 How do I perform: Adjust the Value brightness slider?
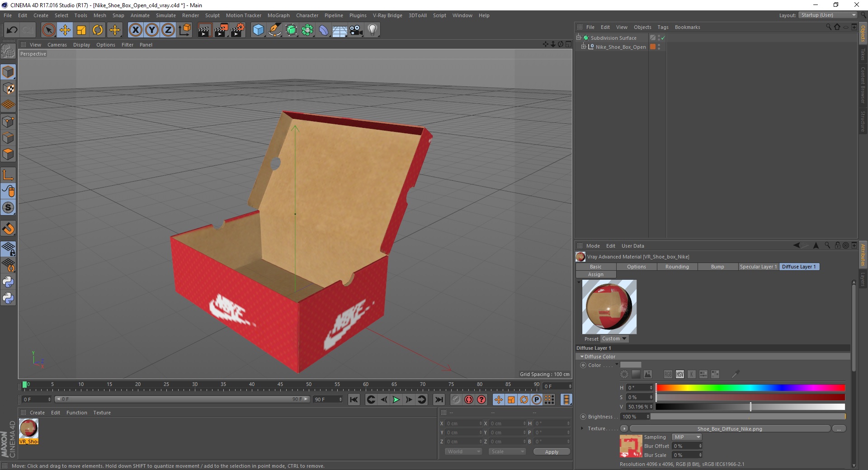[x=750, y=407]
